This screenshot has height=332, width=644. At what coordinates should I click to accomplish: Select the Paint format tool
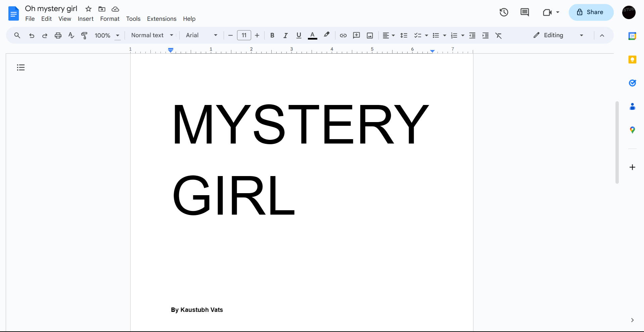[x=84, y=36]
